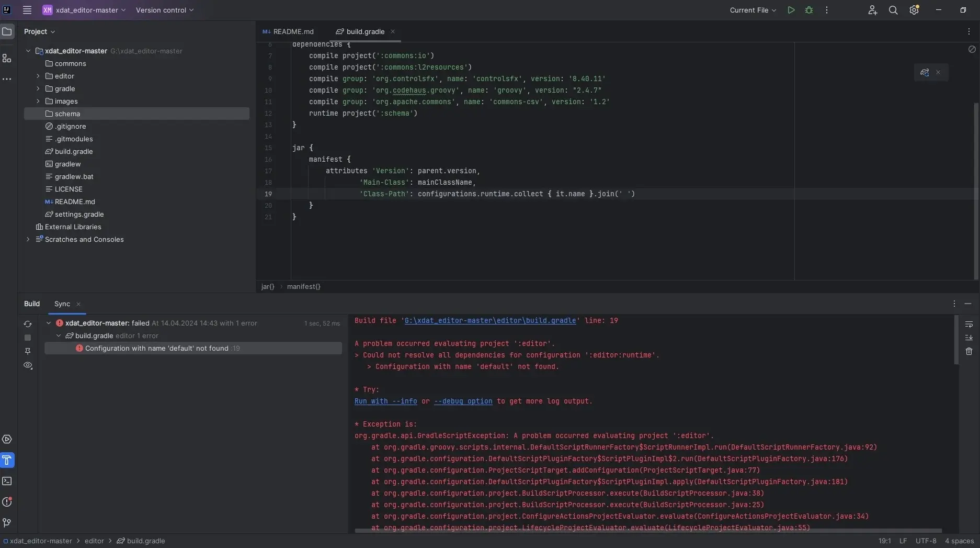This screenshot has height=548, width=980.
Task: Open Terminal tool window
Action: click(7, 481)
